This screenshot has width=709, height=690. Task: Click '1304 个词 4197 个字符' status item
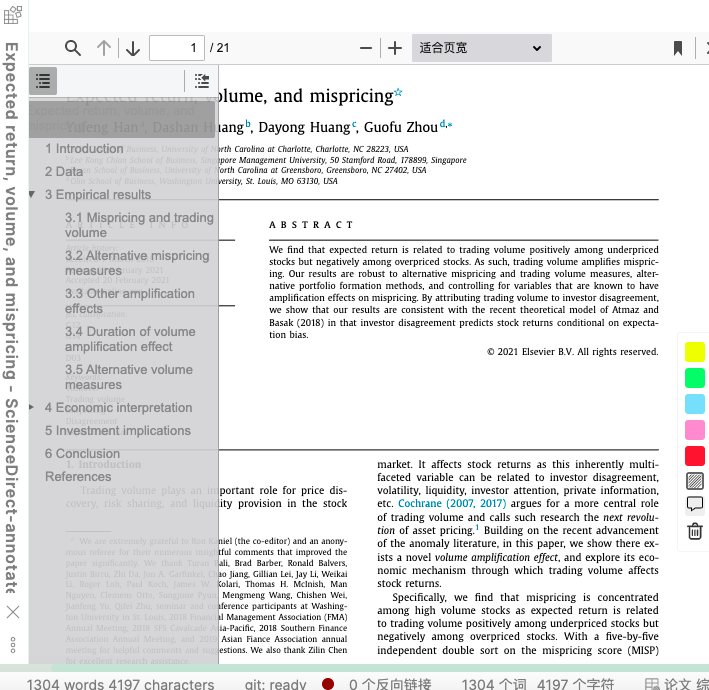pos(538,684)
